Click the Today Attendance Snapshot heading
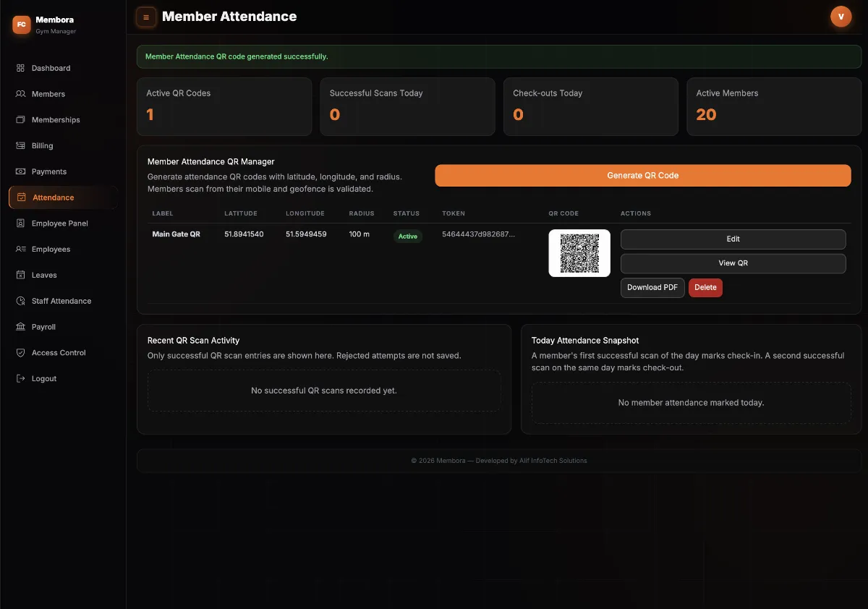This screenshot has height=609, width=868. pos(585,340)
